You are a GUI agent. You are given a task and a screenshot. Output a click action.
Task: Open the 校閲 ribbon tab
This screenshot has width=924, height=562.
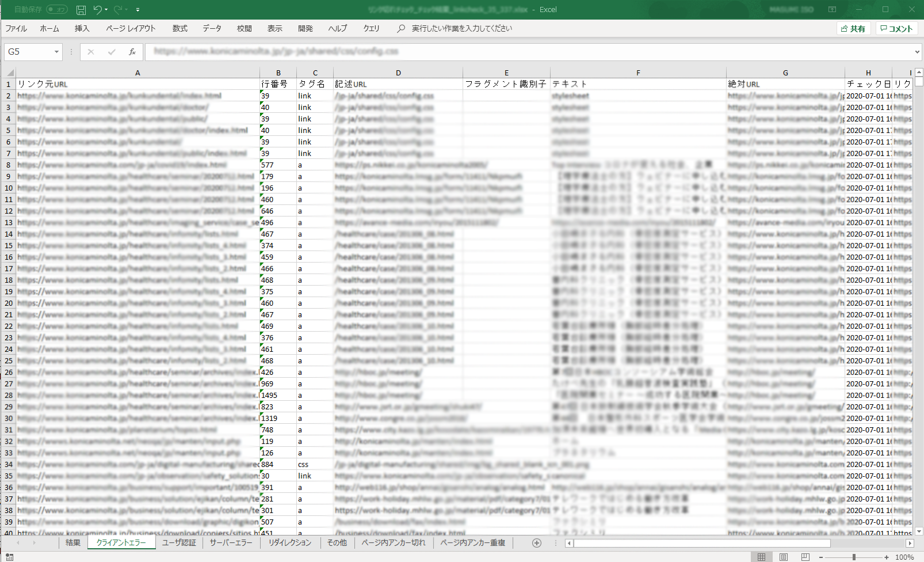coord(245,28)
